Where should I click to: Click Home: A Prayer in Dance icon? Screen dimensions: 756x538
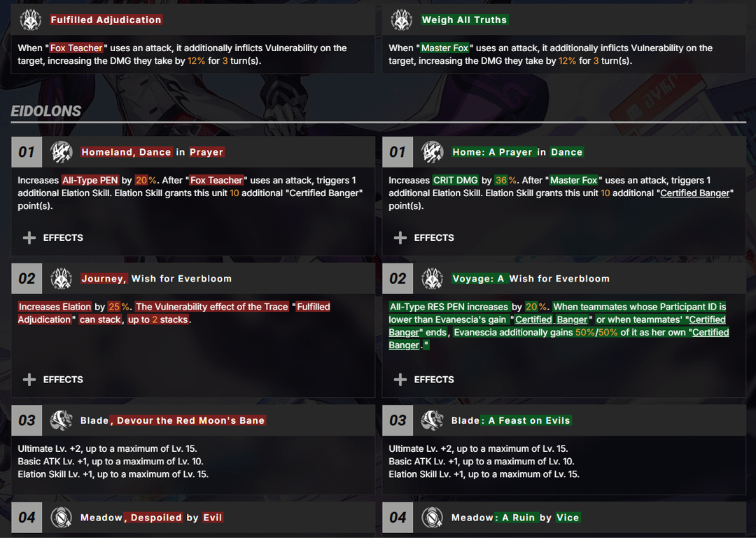432,152
